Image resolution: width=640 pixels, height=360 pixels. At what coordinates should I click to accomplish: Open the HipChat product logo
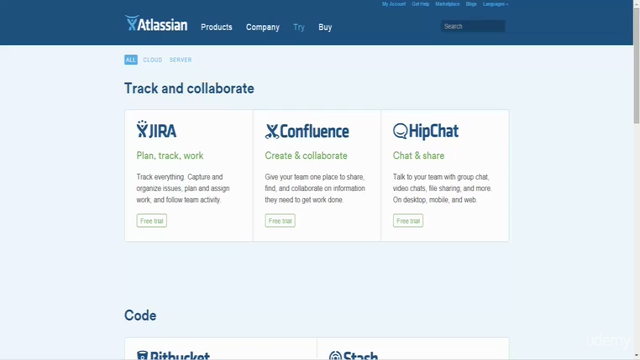click(426, 131)
